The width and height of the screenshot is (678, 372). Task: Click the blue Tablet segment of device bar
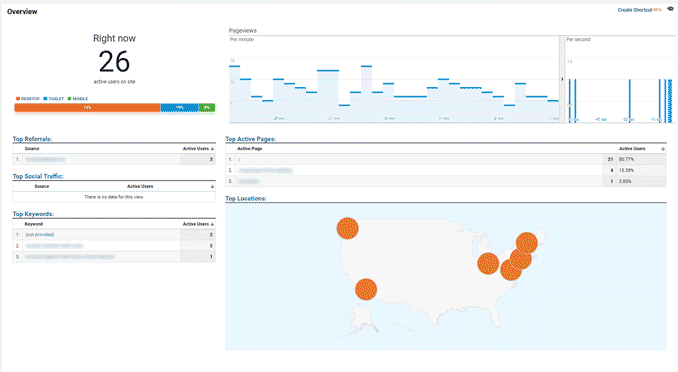179,107
